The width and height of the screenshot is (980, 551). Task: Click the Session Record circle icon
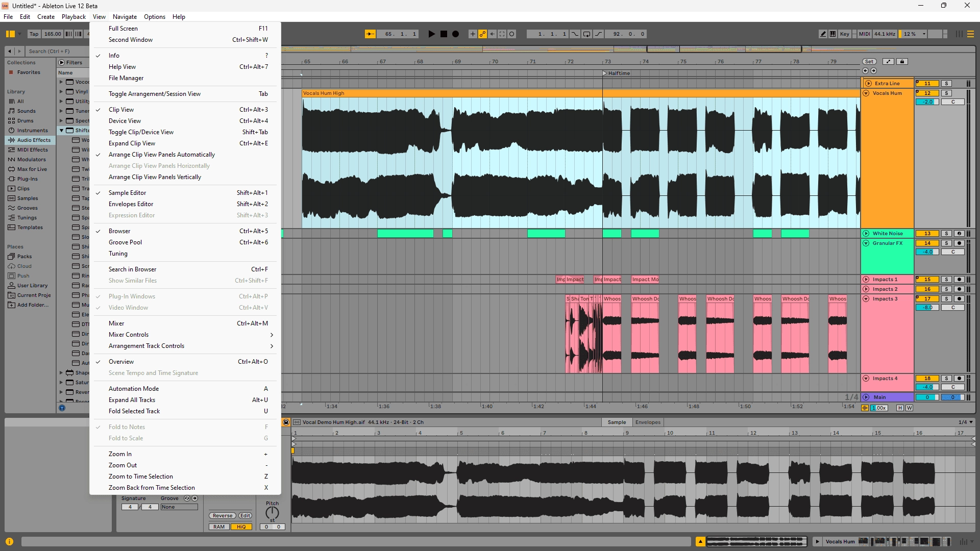[x=512, y=34]
